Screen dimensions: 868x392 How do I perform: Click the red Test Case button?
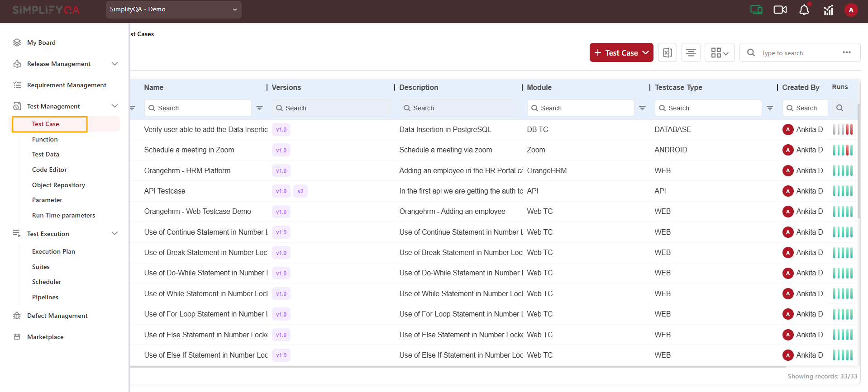[621, 53]
